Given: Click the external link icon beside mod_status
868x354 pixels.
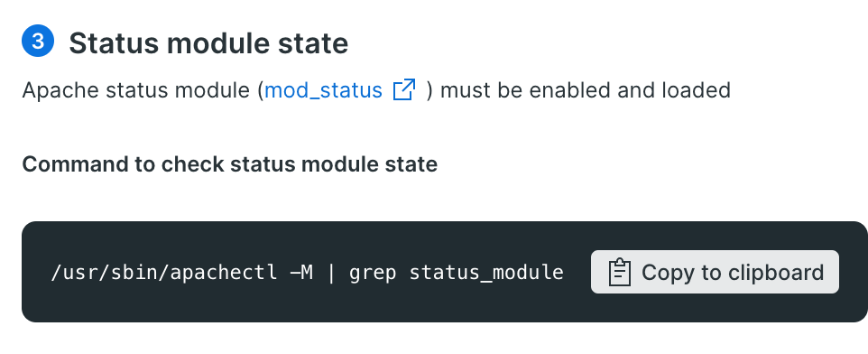Looking at the screenshot, I should tap(404, 89).
